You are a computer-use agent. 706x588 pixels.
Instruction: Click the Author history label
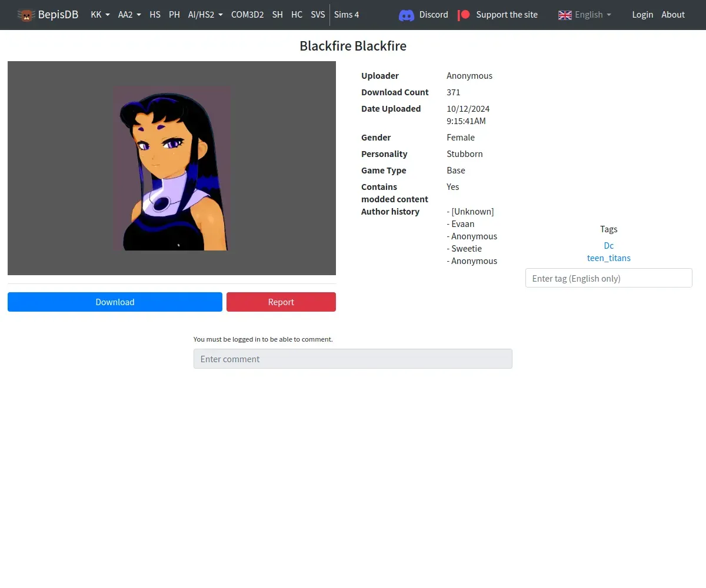click(x=390, y=212)
